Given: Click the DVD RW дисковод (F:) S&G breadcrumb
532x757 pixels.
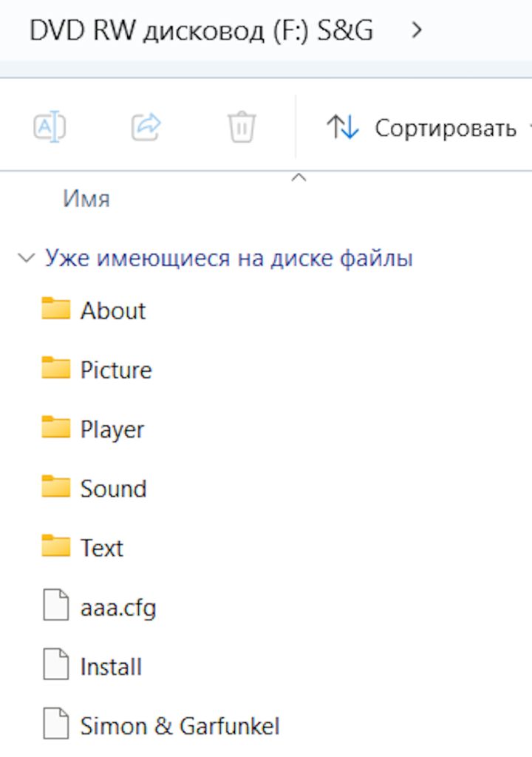Looking at the screenshot, I should [201, 31].
